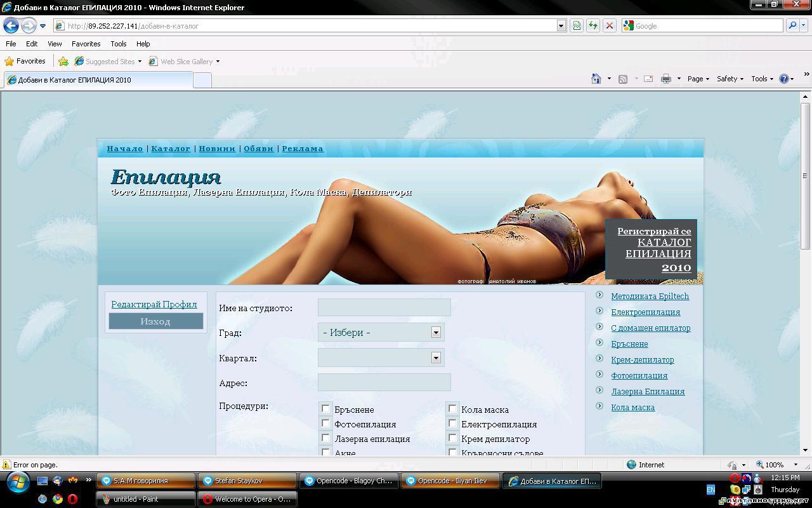The width and height of the screenshot is (812, 508).
Task: Check the Бръснене checkbox
Action: [x=325, y=408]
